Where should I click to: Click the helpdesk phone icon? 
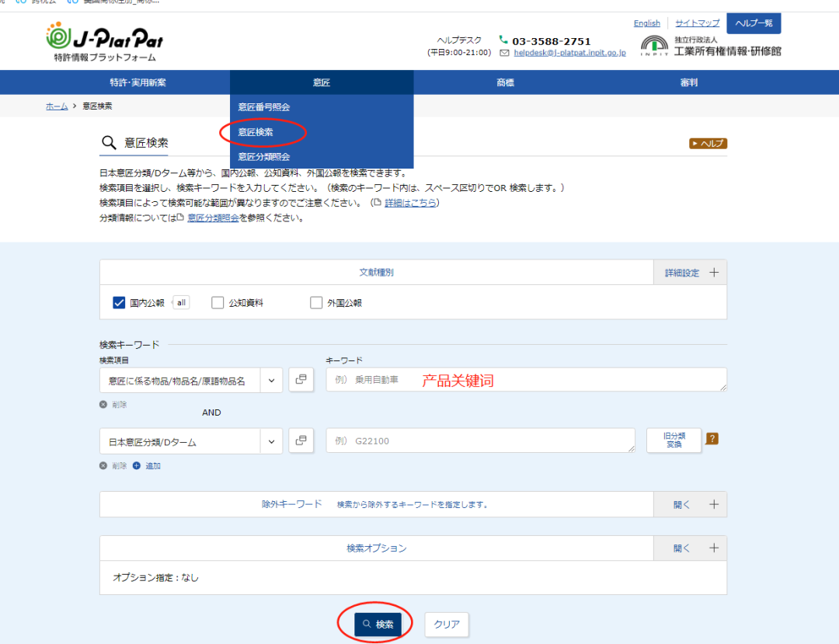click(x=503, y=40)
